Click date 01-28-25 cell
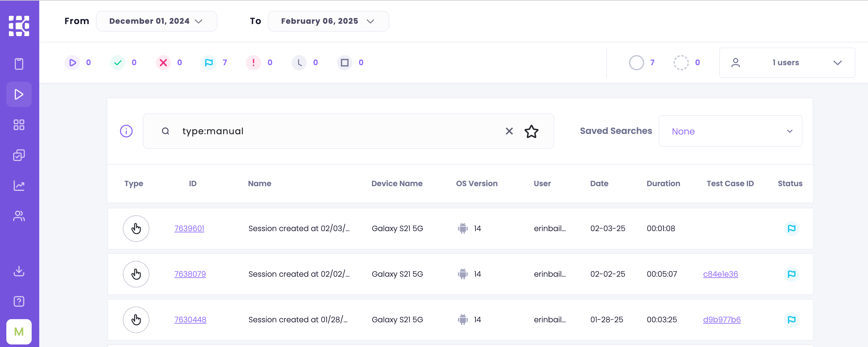 (x=607, y=319)
